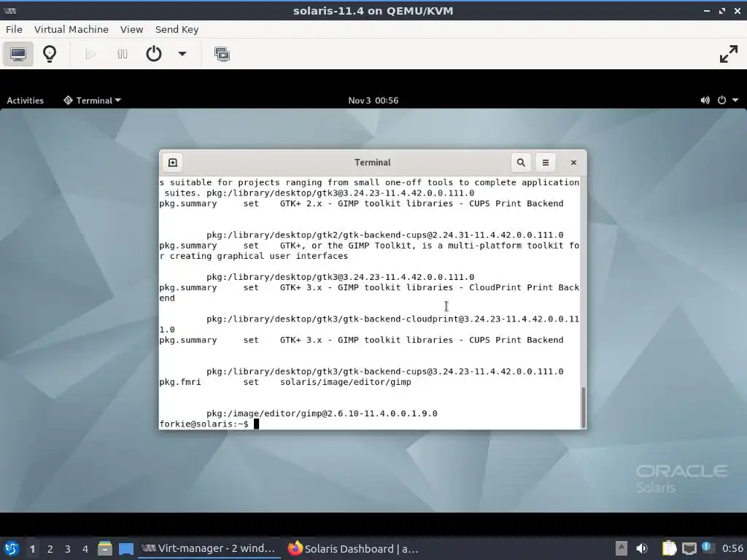747x560 pixels.
Task: Open the clock showing Nov 3 00:56
Action: point(373,101)
